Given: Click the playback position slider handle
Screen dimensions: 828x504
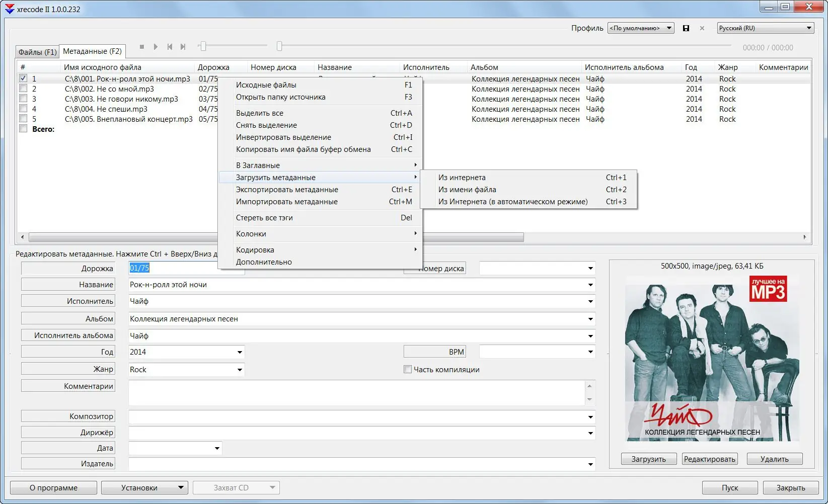Looking at the screenshot, I should pyautogui.click(x=279, y=47).
